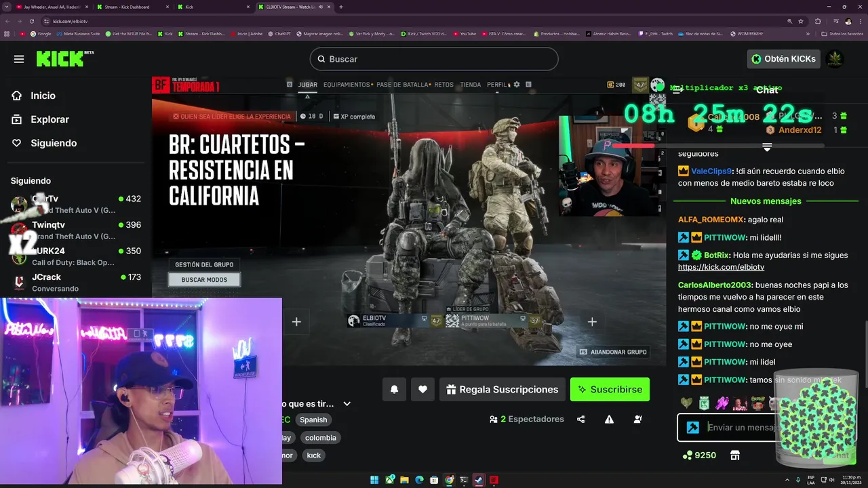Reload the page
The image size is (868, 488).
click(32, 21)
